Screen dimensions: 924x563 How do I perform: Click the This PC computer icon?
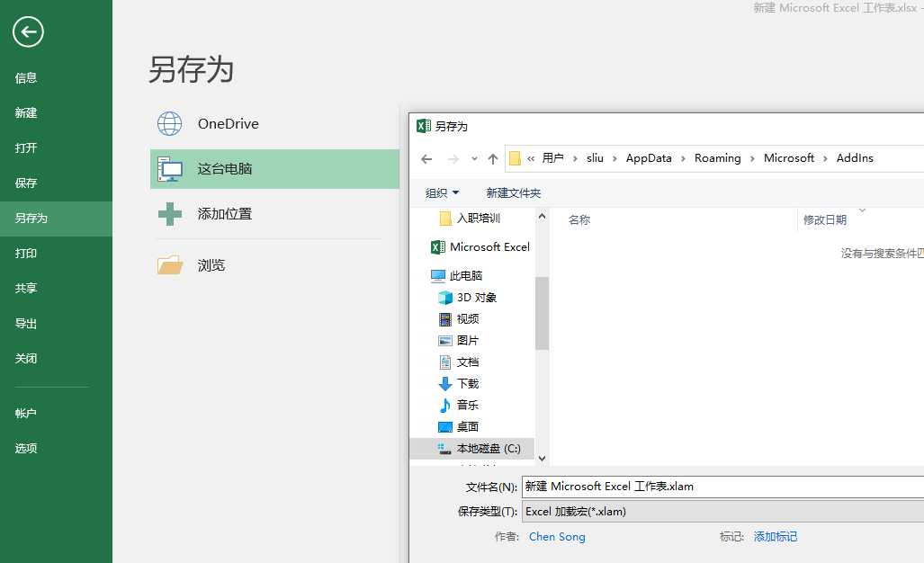pyautogui.click(x=170, y=169)
